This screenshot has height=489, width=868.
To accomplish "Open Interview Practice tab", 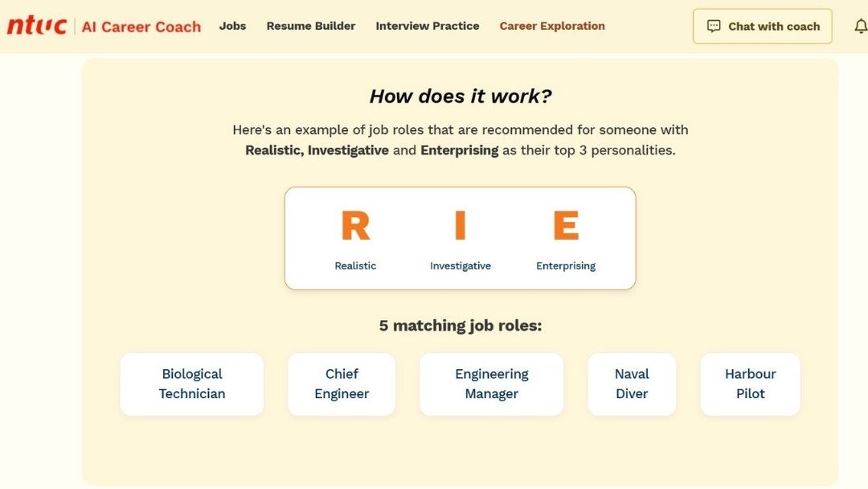I will click(427, 26).
